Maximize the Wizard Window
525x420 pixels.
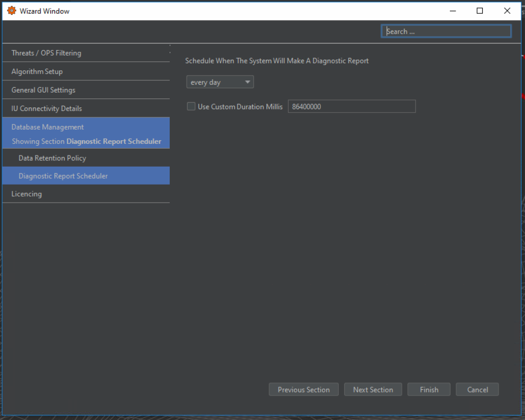[x=480, y=11]
